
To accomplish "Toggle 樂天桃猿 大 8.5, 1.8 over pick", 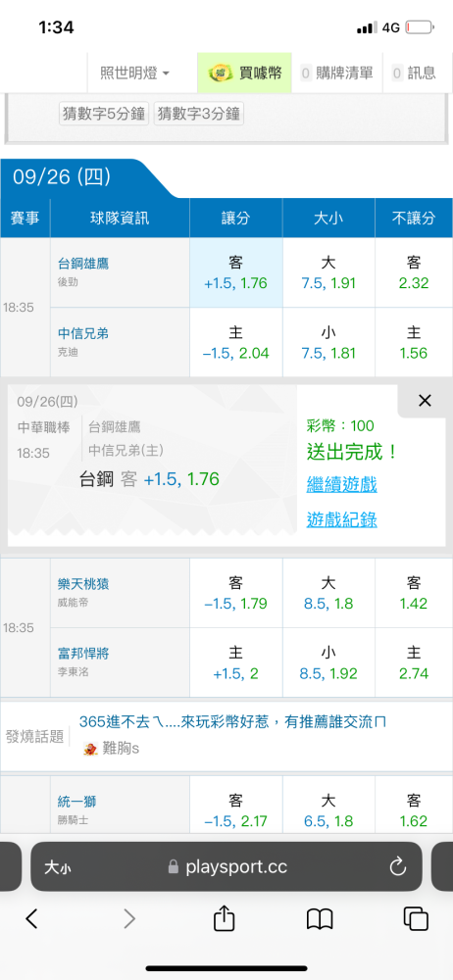I will point(328,593).
